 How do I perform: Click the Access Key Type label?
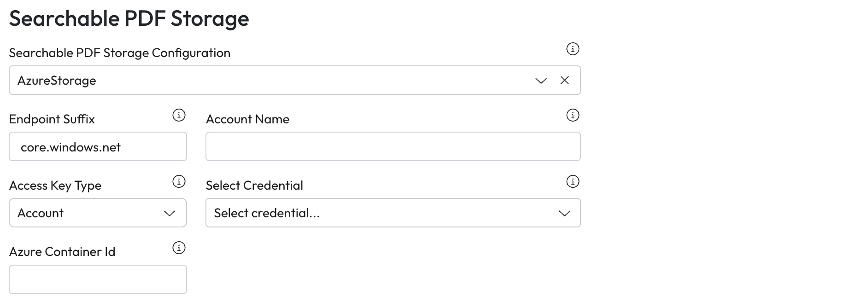pos(55,186)
